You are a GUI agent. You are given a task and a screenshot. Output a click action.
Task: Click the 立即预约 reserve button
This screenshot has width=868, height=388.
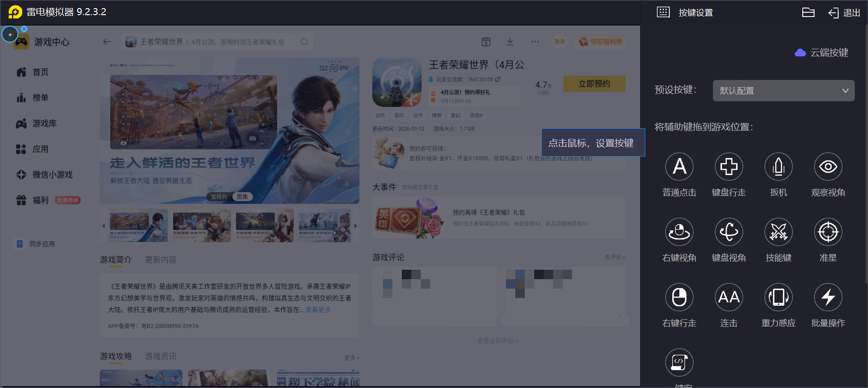[x=594, y=84]
